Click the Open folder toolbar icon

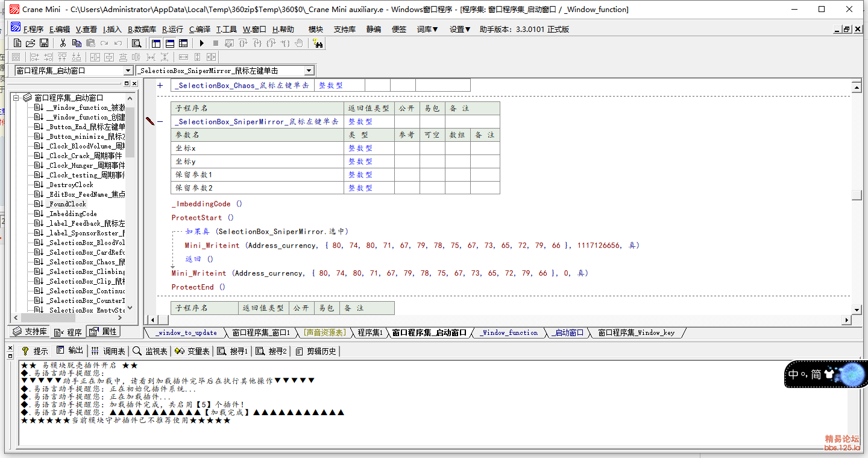coord(30,43)
